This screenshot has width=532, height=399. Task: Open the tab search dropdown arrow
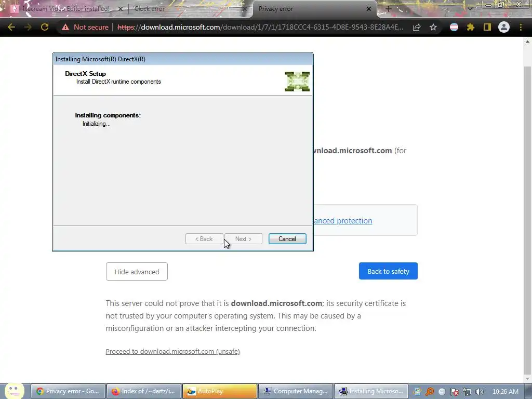(470, 9)
